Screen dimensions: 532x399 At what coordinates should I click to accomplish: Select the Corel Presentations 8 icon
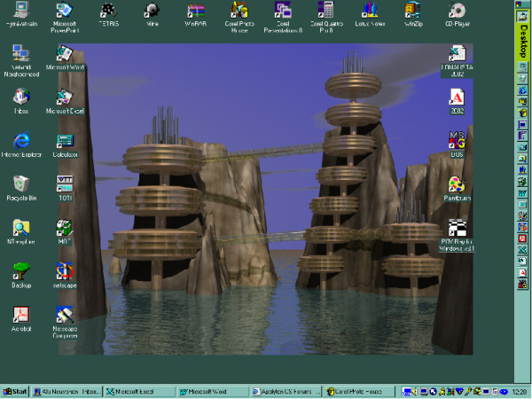283,17
